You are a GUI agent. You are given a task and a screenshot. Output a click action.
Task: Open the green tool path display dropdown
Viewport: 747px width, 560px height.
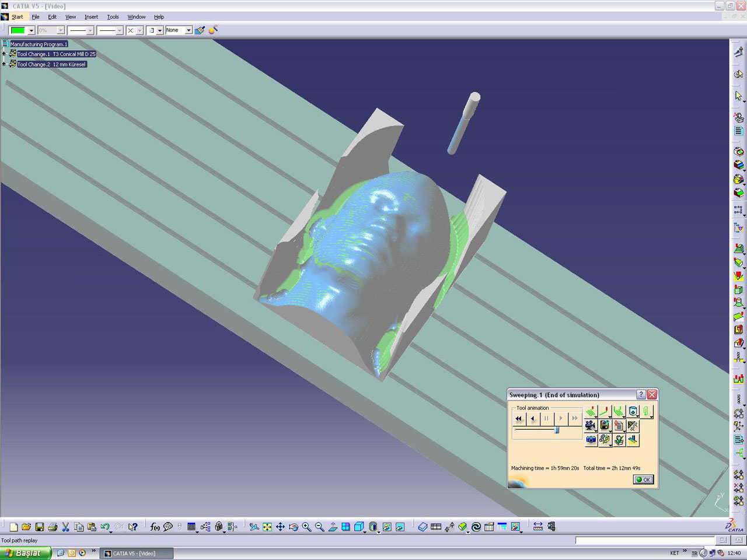(x=647, y=411)
